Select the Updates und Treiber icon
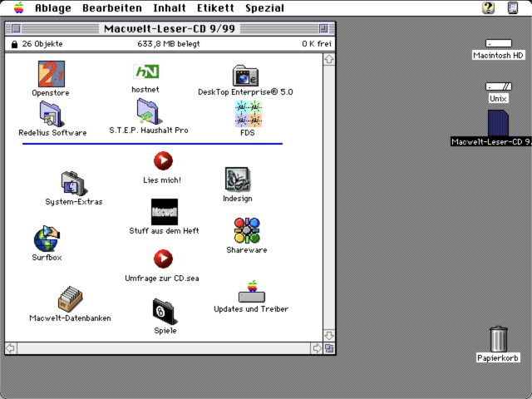 pyautogui.click(x=252, y=291)
